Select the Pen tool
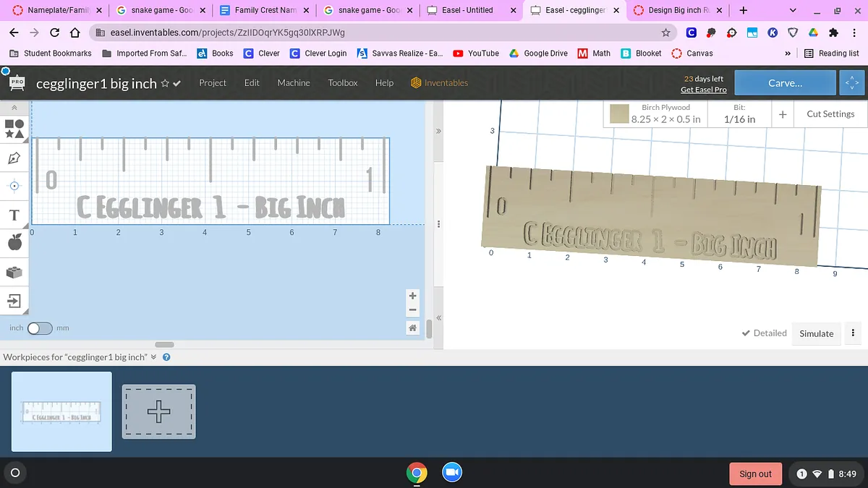Image resolution: width=868 pixels, height=488 pixels. pyautogui.click(x=14, y=158)
